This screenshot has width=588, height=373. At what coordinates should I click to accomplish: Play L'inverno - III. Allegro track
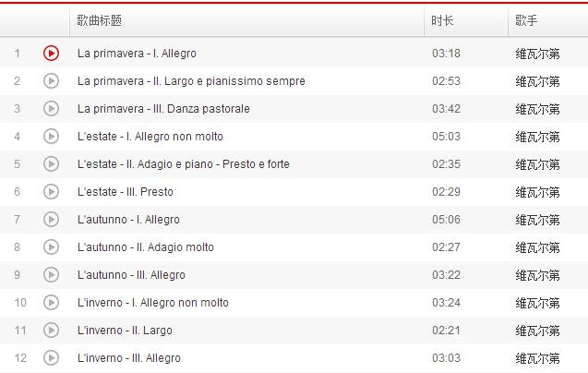pyautogui.click(x=51, y=358)
